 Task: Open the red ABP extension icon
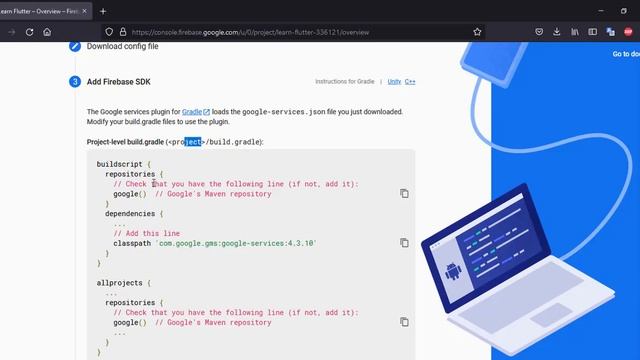pos(628,32)
